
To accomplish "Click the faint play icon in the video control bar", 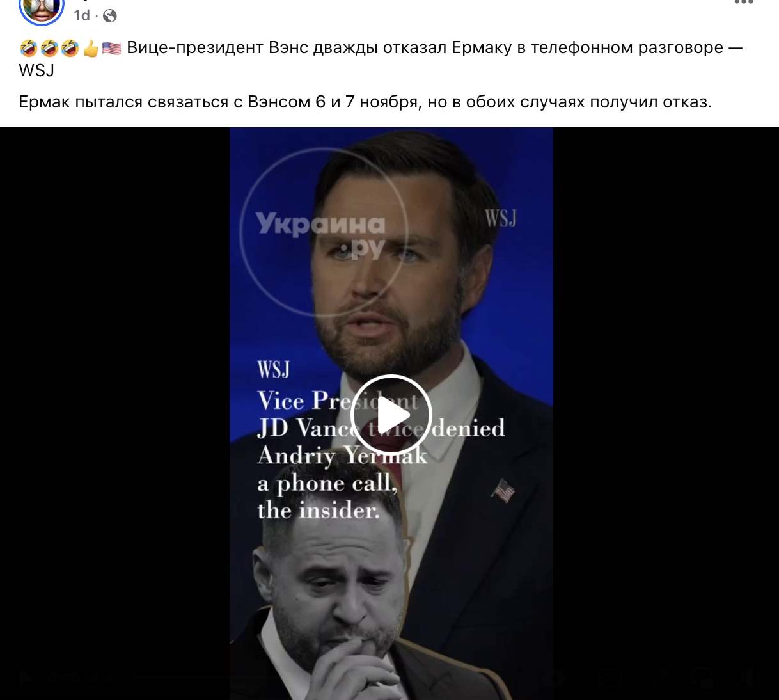I will click(26, 678).
